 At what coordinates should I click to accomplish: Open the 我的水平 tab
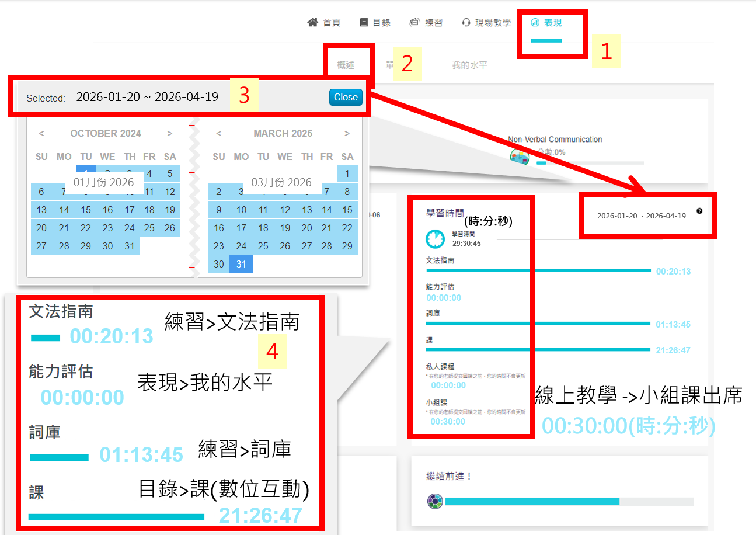pyautogui.click(x=470, y=65)
